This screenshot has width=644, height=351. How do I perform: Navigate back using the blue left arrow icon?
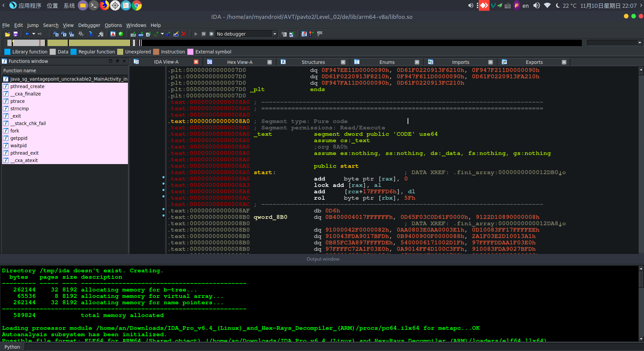(28, 34)
